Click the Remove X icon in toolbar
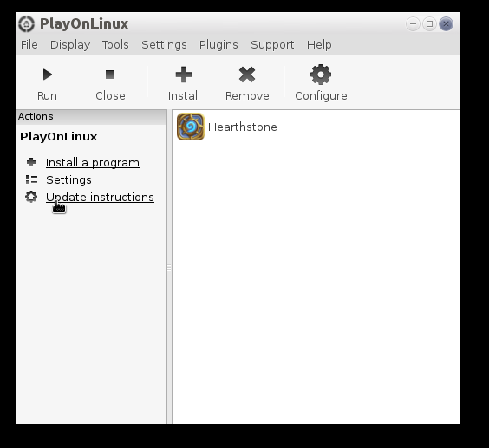Viewport: 489px width, 448px height. pos(247,75)
